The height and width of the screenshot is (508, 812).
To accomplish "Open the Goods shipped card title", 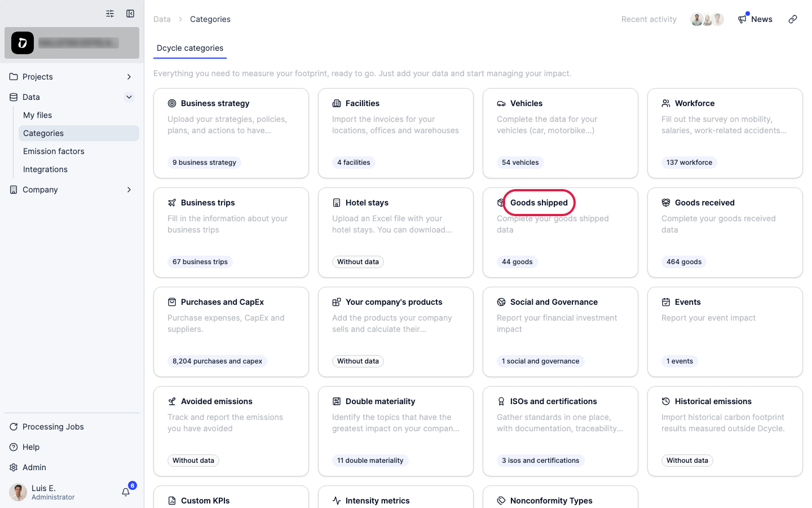I will pos(539,203).
